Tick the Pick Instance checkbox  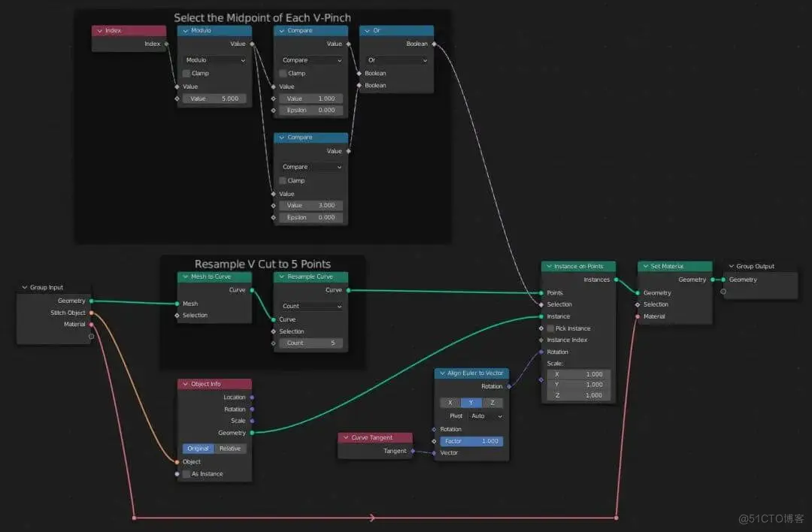[x=550, y=328]
